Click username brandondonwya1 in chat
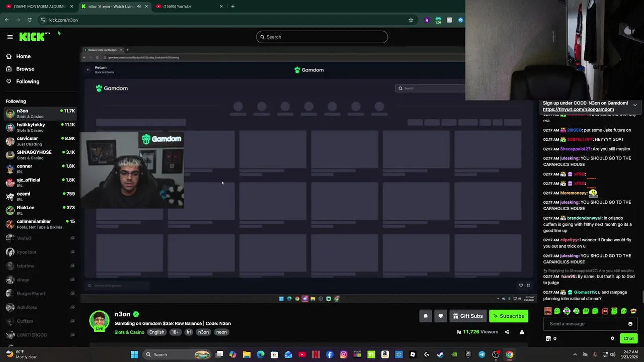The height and width of the screenshot is (362, 644). pos(585,218)
